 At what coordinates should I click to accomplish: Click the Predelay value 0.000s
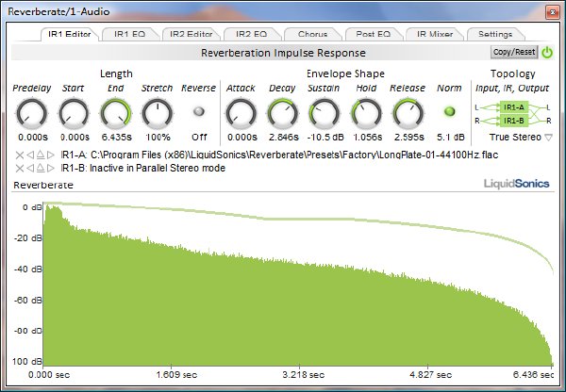point(33,138)
